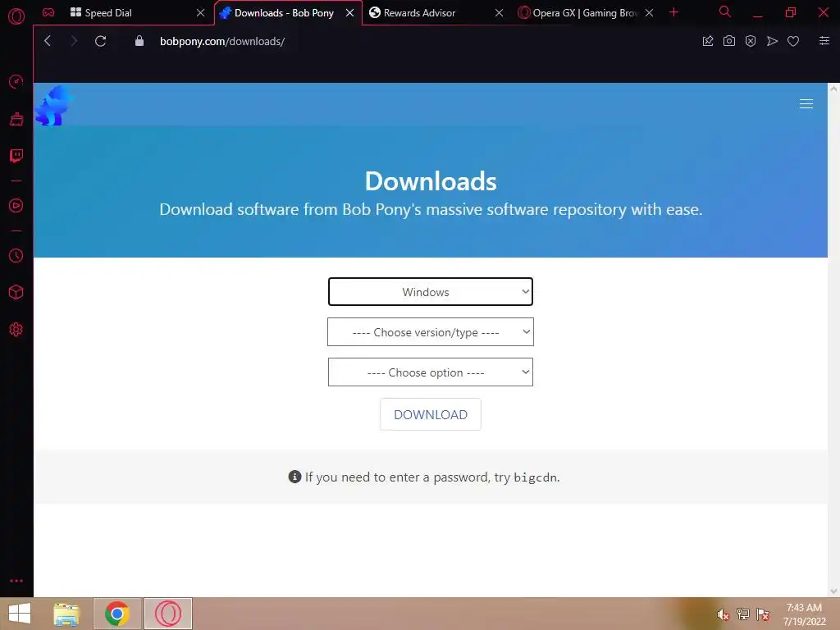This screenshot has width=840, height=630.
Task: Add page to bookmarks heart icon
Action: pyautogui.click(x=793, y=41)
